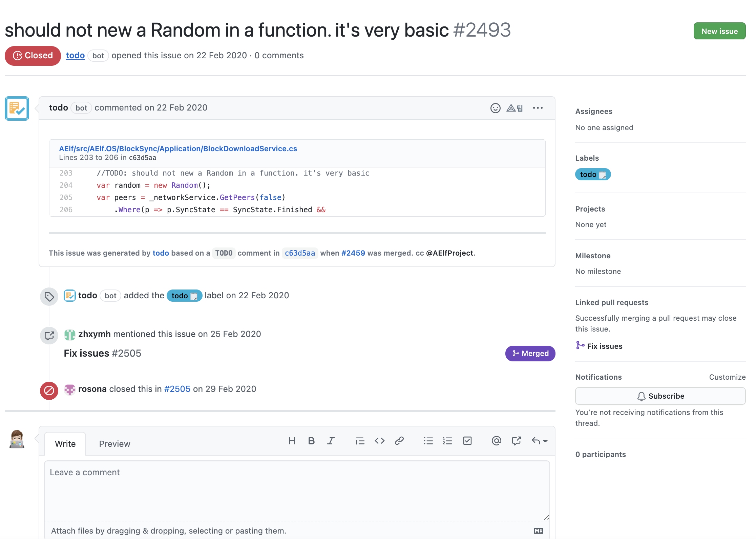
Task: Click the Markdown supported icon
Action: click(539, 531)
